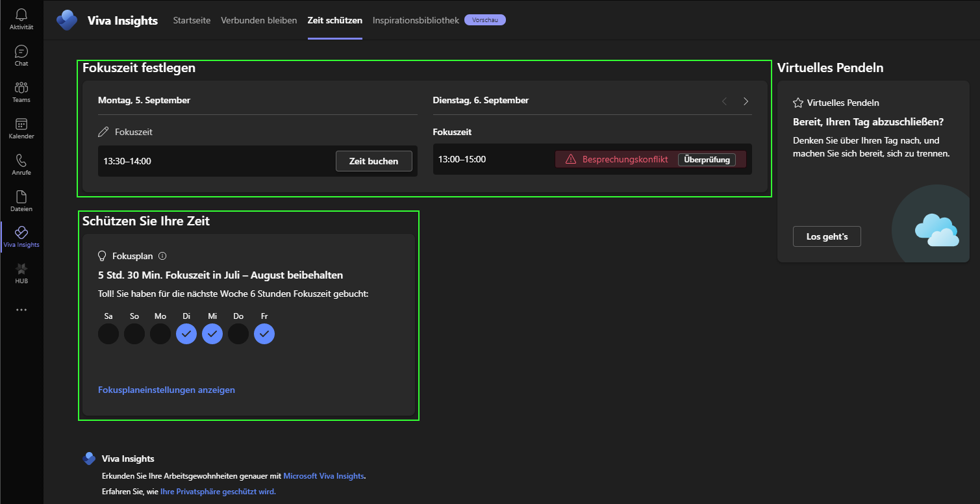The image size is (980, 504).
Task: Switch to the Inspirationsbibliothek tab
Action: coord(416,20)
